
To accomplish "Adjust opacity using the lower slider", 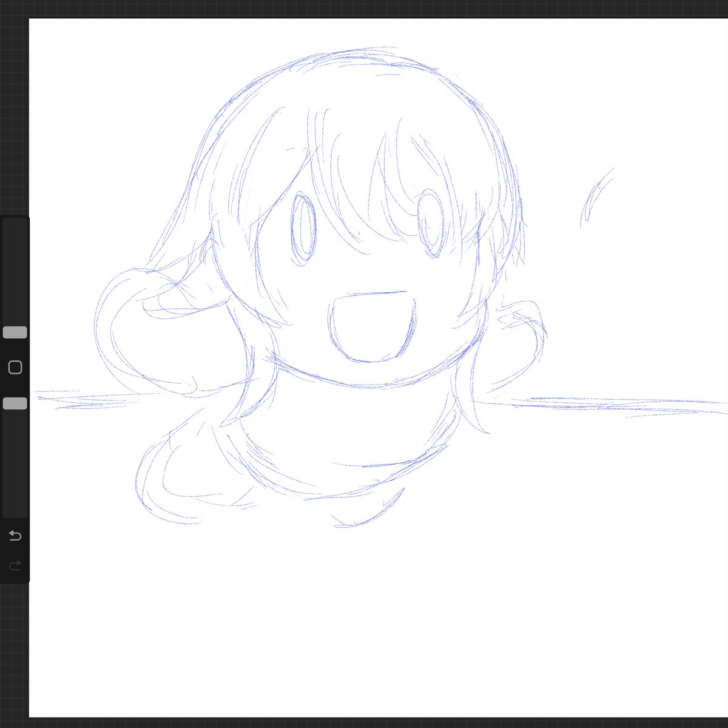I will click(x=15, y=402).
